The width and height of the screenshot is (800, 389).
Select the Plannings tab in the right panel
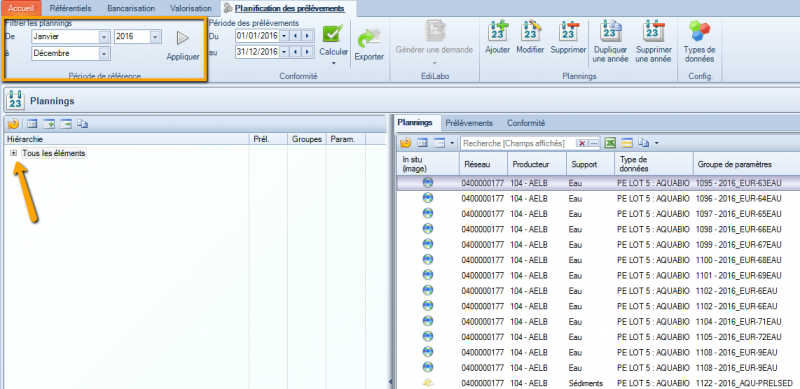(x=415, y=123)
